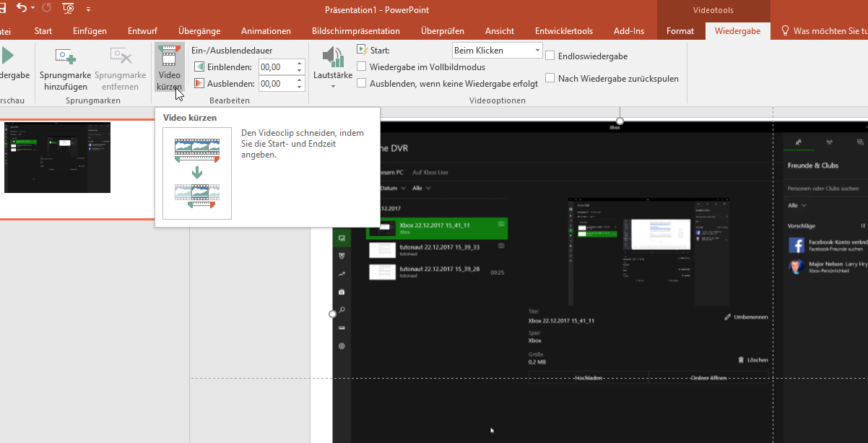Click Löschen with trash icon

[752, 359]
